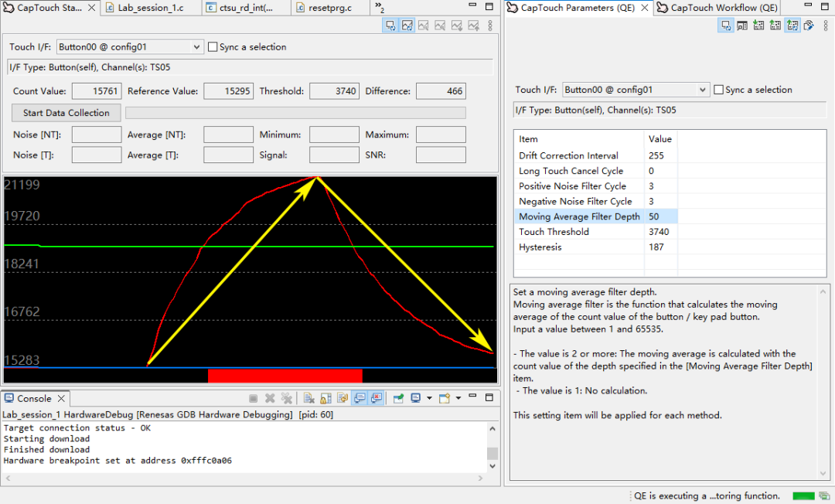Expand Touch I/F combo box in Parameters panel

click(702, 90)
